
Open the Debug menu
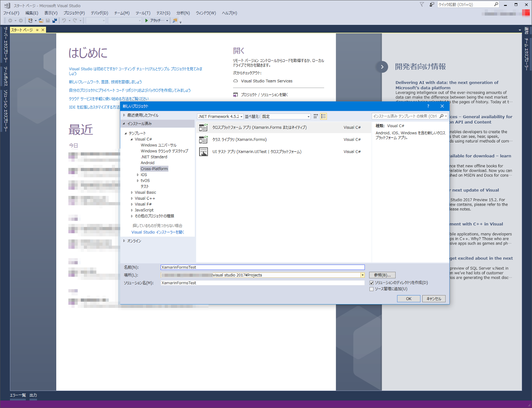coord(99,13)
